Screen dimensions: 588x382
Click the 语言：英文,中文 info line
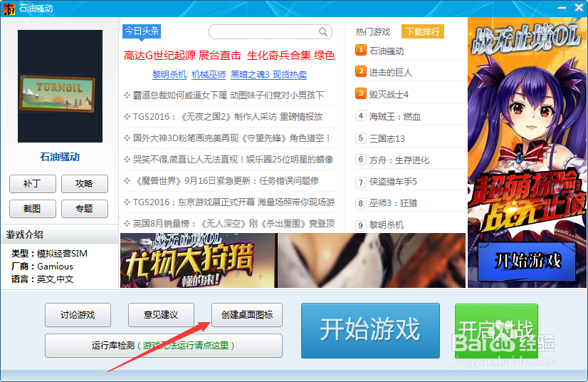pyautogui.click(x=42, y=279)
